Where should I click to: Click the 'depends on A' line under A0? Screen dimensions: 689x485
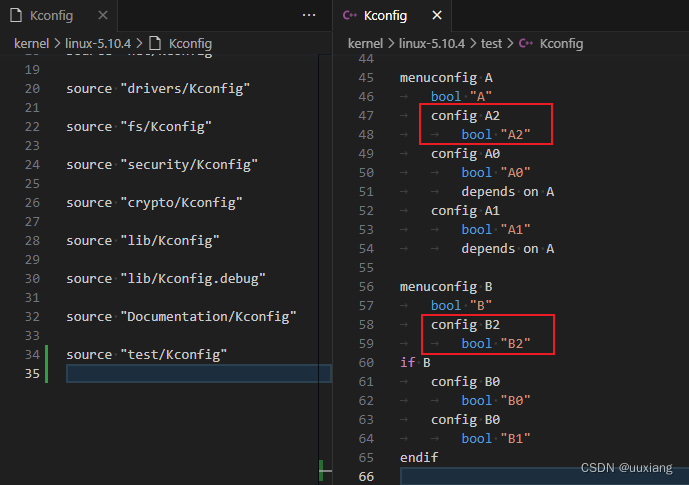click(x=508, y=192)
